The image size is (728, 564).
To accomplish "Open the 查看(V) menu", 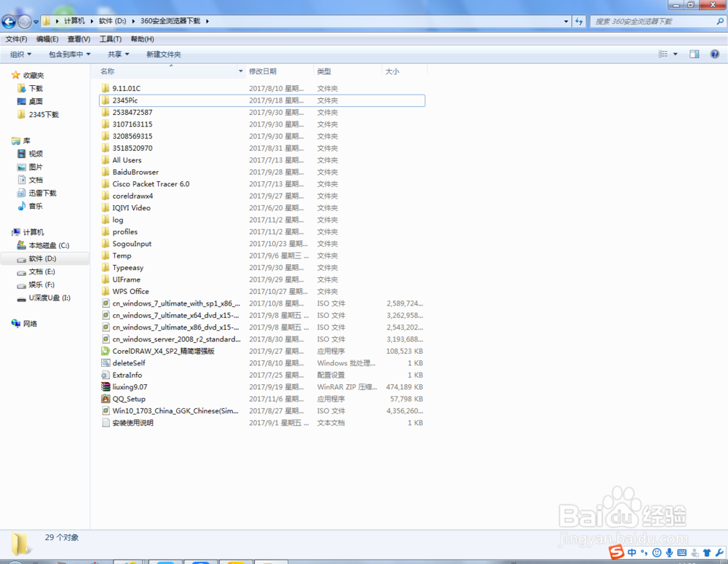I will 79,39.
